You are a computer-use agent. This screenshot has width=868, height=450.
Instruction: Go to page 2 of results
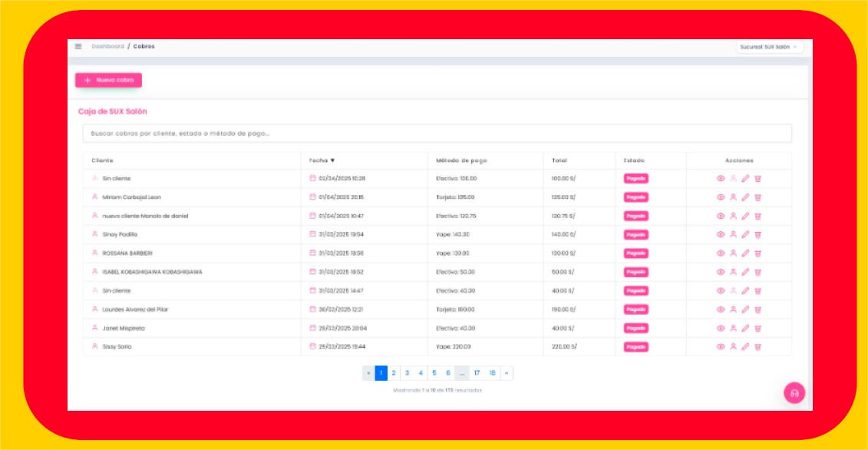[394, 373]
